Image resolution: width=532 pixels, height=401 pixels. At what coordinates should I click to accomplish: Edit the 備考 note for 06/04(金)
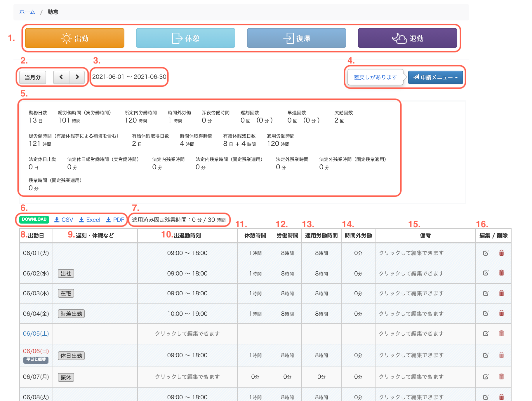coord(425,314)
